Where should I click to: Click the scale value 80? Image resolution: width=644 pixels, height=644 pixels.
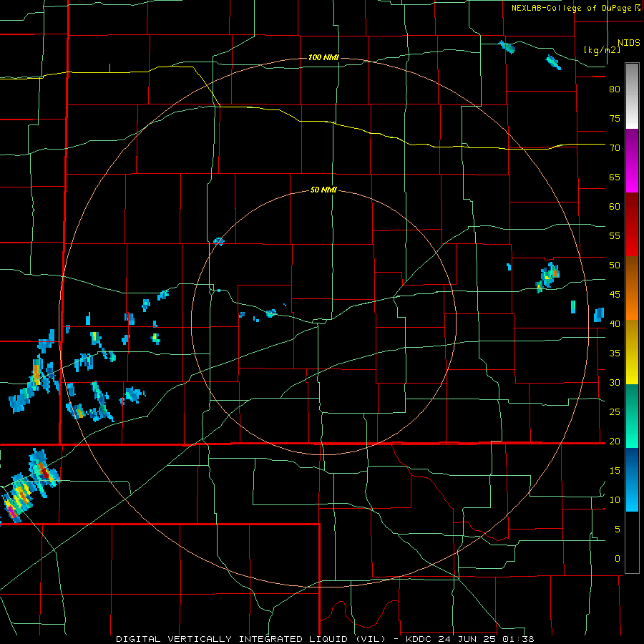tap(615, 89)
